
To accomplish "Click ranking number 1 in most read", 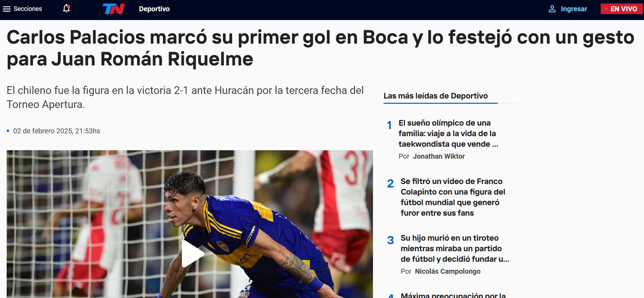I will [389, 125].
